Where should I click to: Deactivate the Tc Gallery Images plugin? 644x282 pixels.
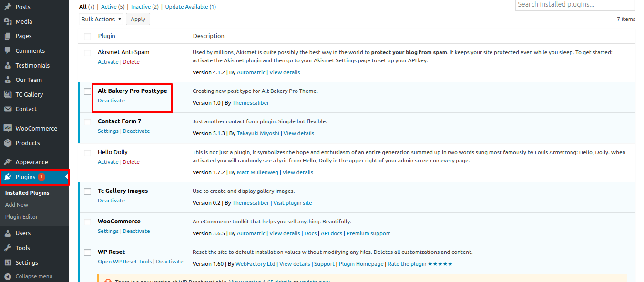[x=111, y=201]
